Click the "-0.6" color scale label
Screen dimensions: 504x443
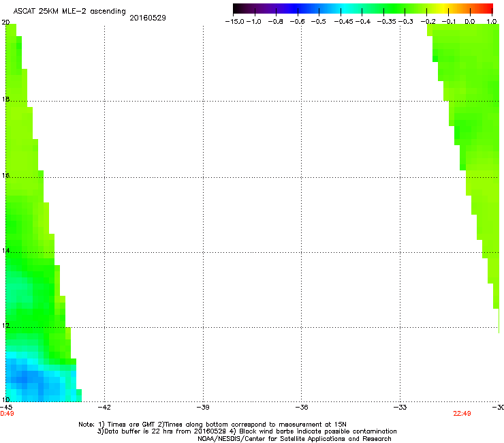click(x=298, y=22)
